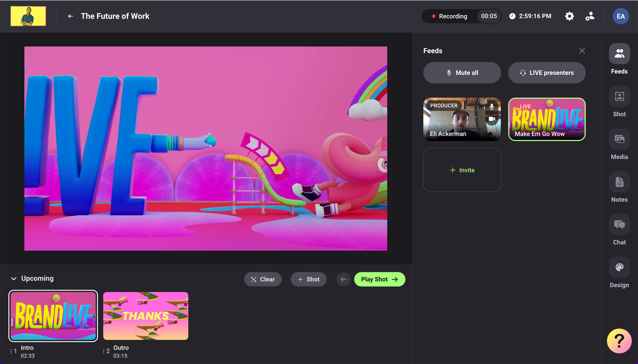Screen dimensions: 638x364
Task: Open the EA user avatar menu
Action: (x=620, y=16)
